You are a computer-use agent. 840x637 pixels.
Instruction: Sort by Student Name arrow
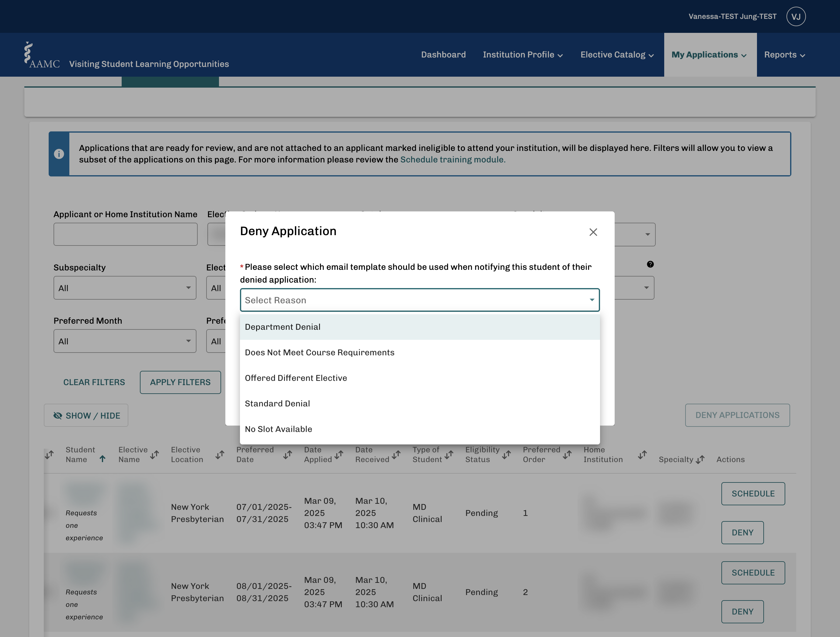pyautogui.click(x=102, y=459)
